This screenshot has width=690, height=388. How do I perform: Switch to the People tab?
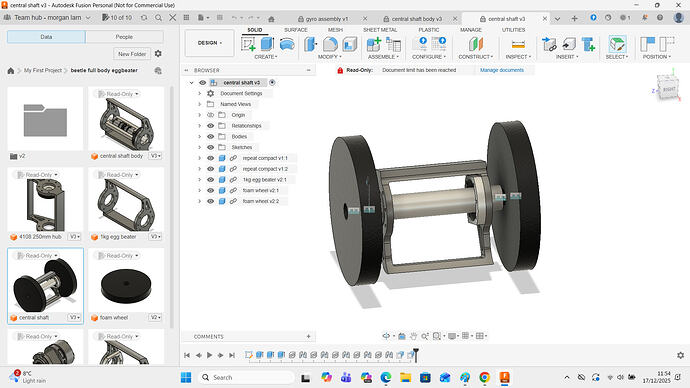point(124,37)
